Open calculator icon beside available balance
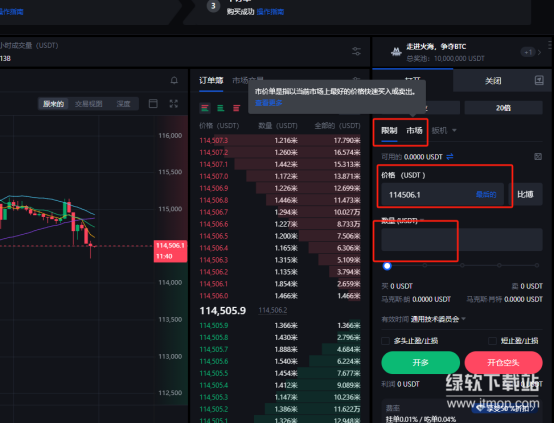 [x=538, y=157]
